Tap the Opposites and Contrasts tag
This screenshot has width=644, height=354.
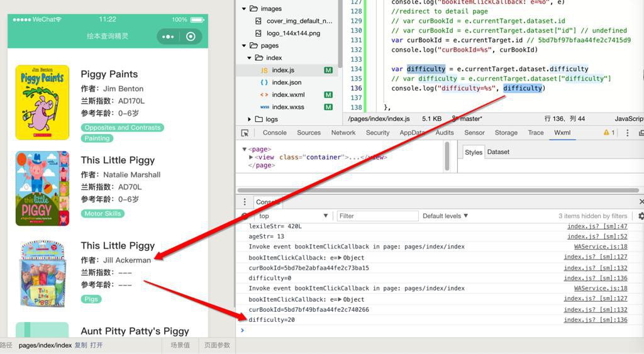123,128
